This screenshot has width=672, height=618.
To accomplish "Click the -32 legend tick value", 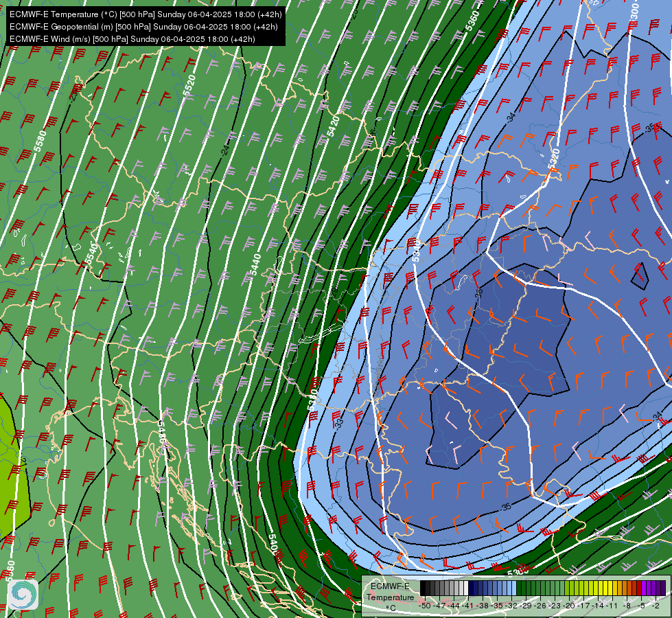I will tap(511, 606).
